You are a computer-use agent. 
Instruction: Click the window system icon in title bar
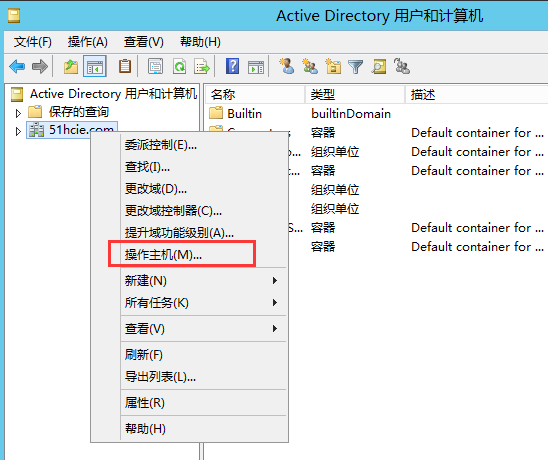point(14,16)
